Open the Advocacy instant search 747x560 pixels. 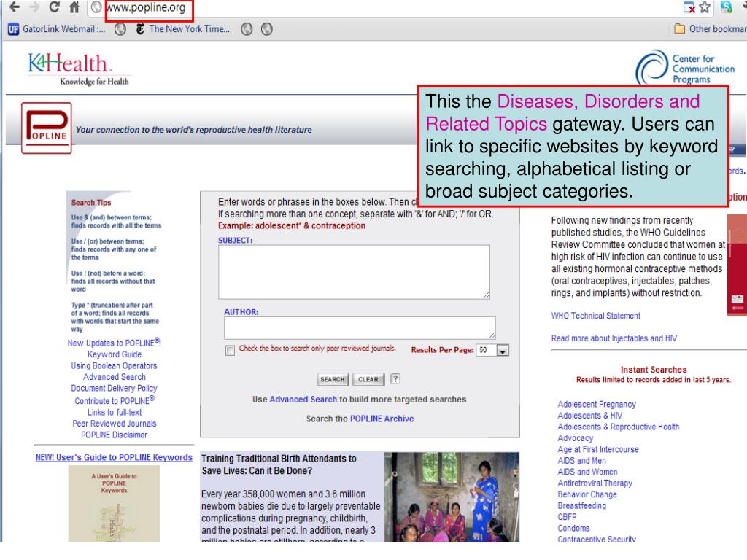pos(576,438)
